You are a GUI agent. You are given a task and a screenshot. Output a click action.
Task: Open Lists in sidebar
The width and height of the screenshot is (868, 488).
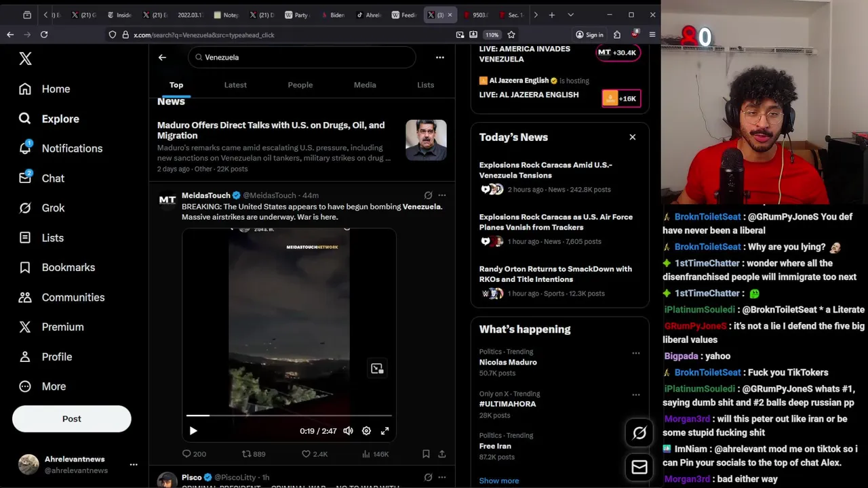tap(41, 238)
